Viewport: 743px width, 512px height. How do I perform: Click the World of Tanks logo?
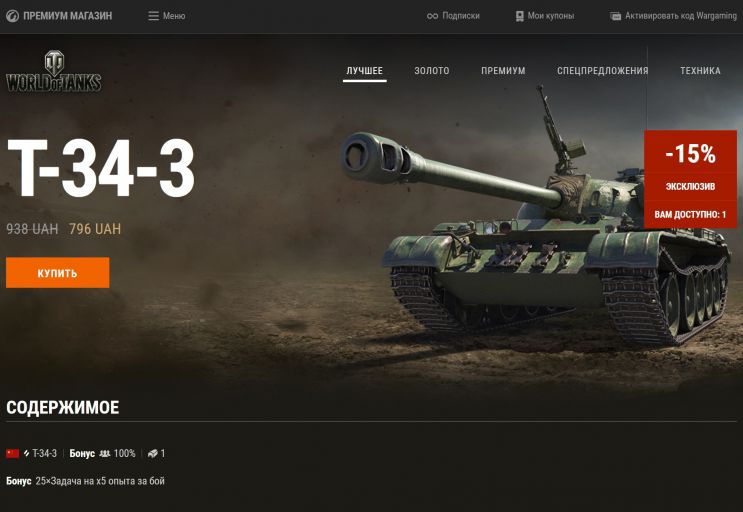point(54,71)
